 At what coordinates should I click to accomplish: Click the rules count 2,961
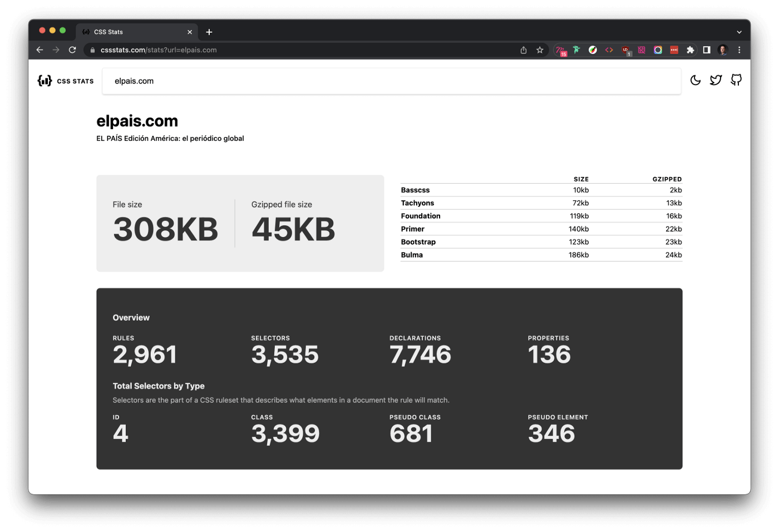[x=145, y=355]
